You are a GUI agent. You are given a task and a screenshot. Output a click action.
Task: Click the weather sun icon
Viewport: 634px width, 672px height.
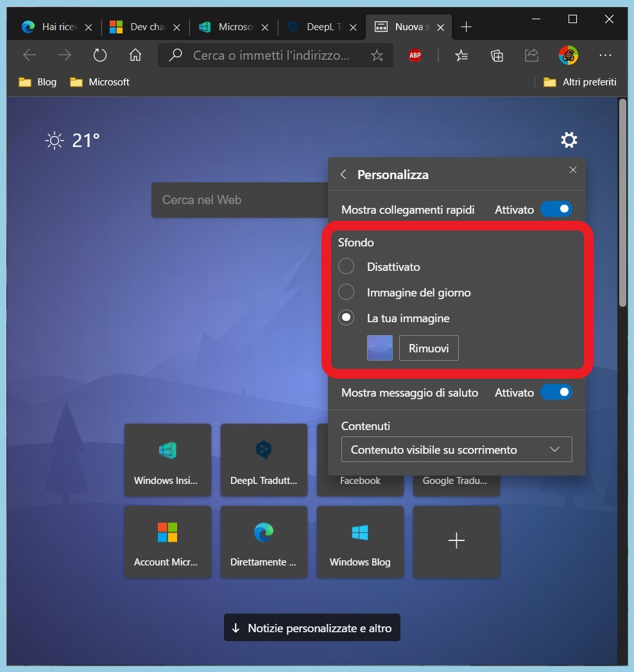(55, 141)
